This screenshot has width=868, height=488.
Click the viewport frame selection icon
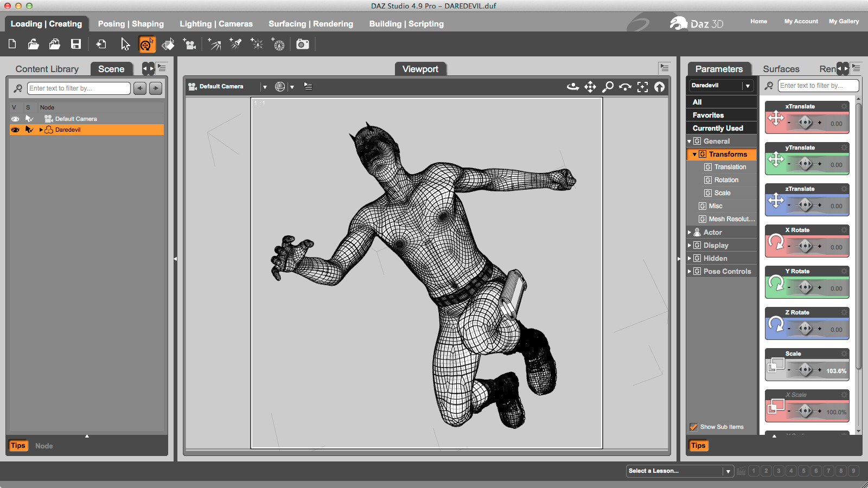pyautogui.click(x=642, y=86)
